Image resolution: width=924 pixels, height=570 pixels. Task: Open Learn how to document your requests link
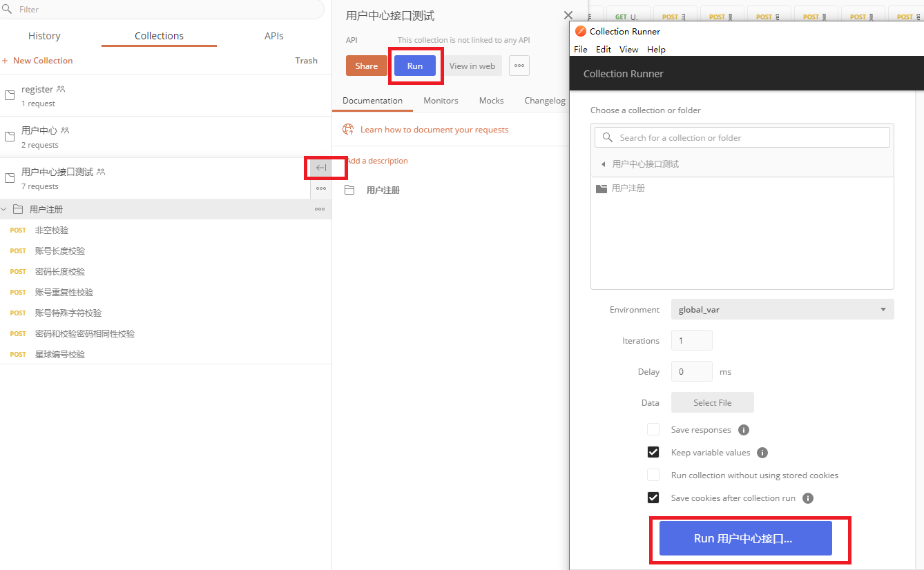(434, 129)
